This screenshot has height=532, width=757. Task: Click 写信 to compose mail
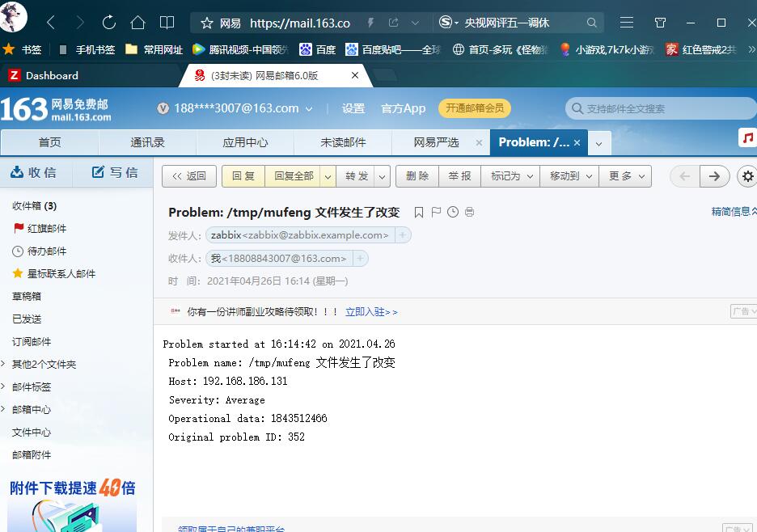[x=114, y=172]
